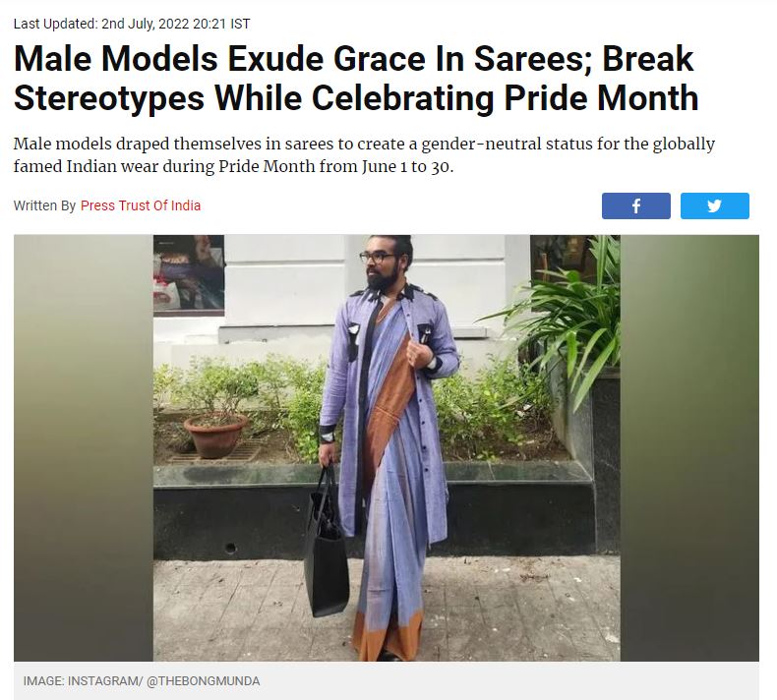Click the article headline about male models
Viewport: 777px width, 700px height.
(354, 79)
